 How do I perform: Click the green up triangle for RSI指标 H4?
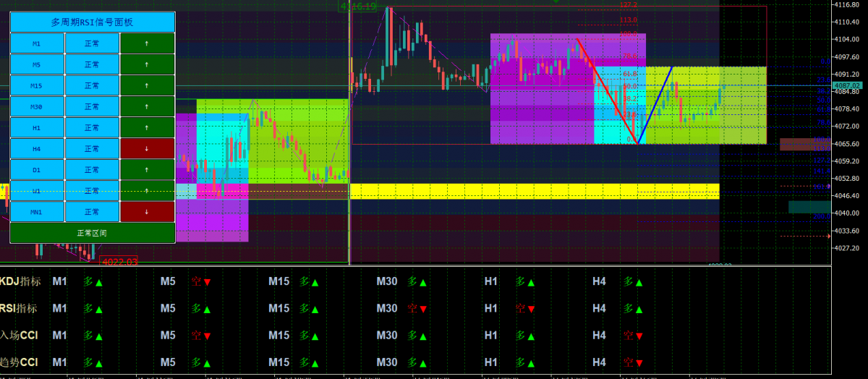639,310
